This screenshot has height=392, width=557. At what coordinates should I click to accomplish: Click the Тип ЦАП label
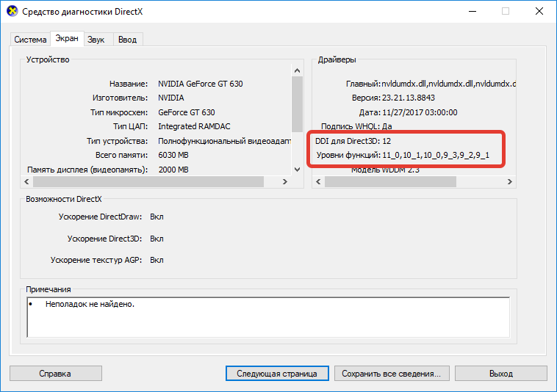[x=130, y=127]
